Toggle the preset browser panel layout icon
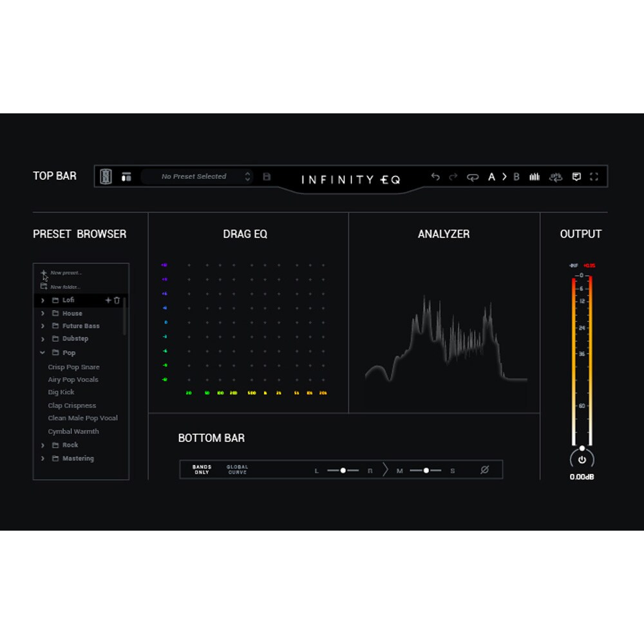This screenshot has width=644, height=644. [126, 177]
